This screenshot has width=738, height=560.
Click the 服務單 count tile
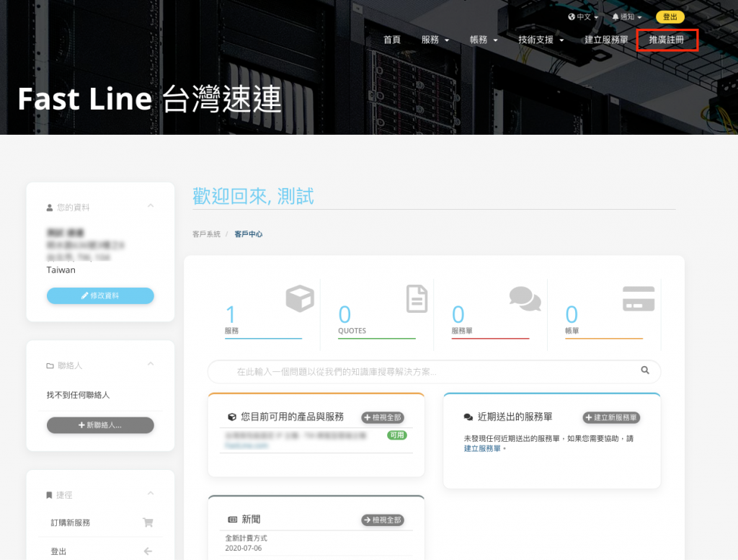490,314
